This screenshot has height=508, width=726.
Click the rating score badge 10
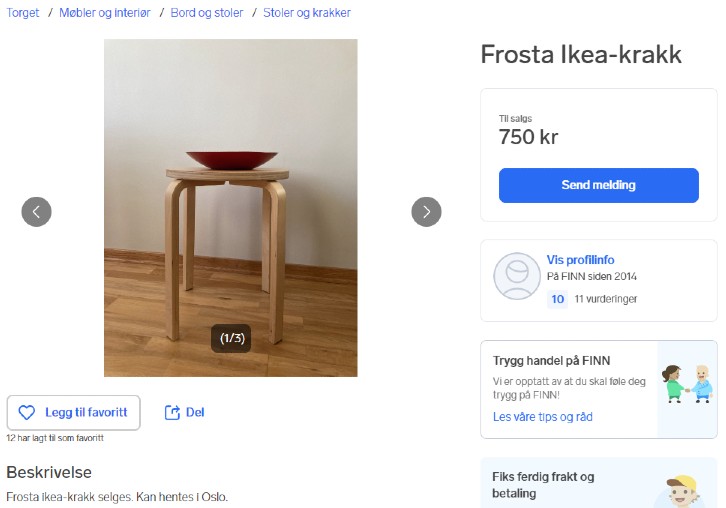pyautogui.click(x=558, y=299)
